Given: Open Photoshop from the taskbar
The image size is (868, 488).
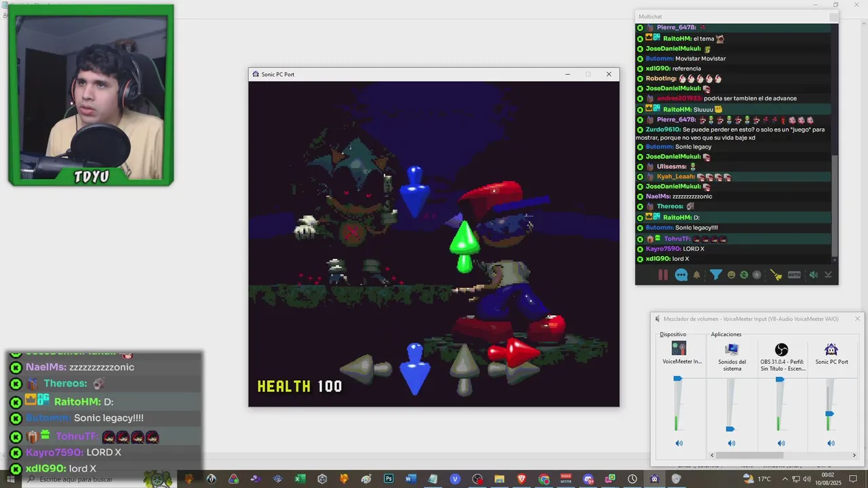Looking at the screenshot, I should [x=389, y=479].
